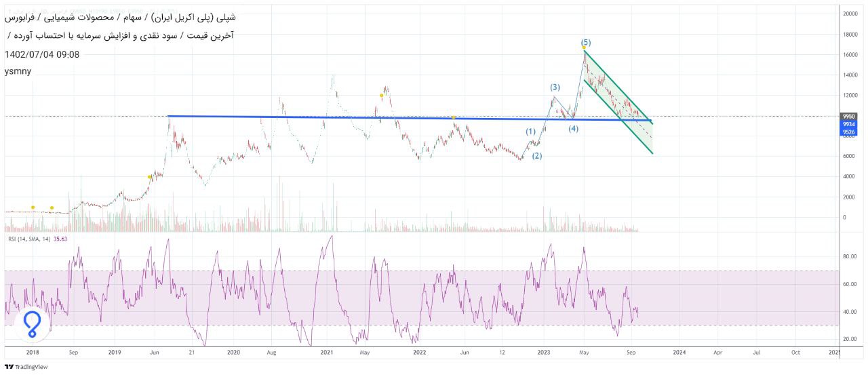Click the blue 9934 price tag
The image size is (868, 375).
coord(849,125)
